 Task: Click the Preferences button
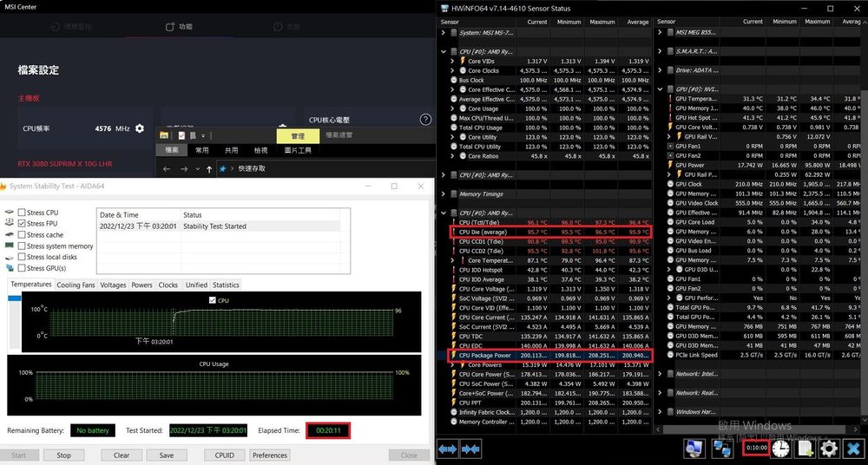click(270, 455)
